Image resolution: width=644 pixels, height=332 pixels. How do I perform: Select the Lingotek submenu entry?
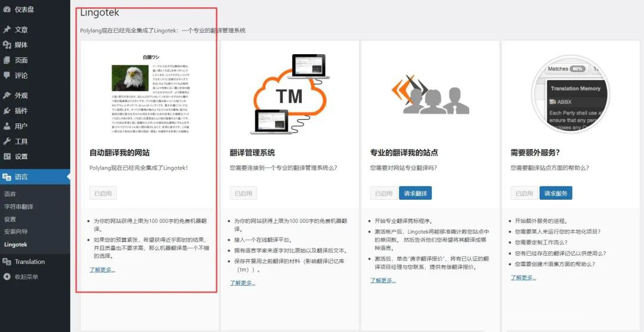pyautogui.click(x=16, y=244)
